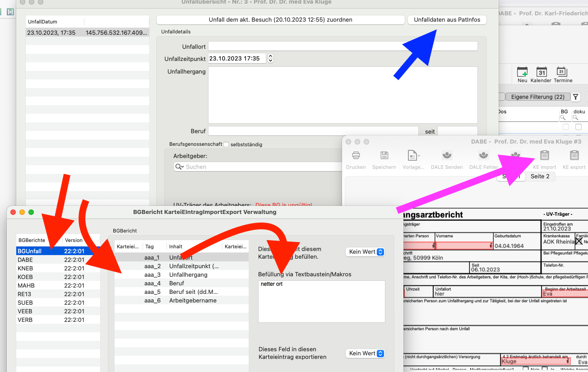
Task: Click the Unfallort input field in Unfalldetails
Action: [343, 46]
